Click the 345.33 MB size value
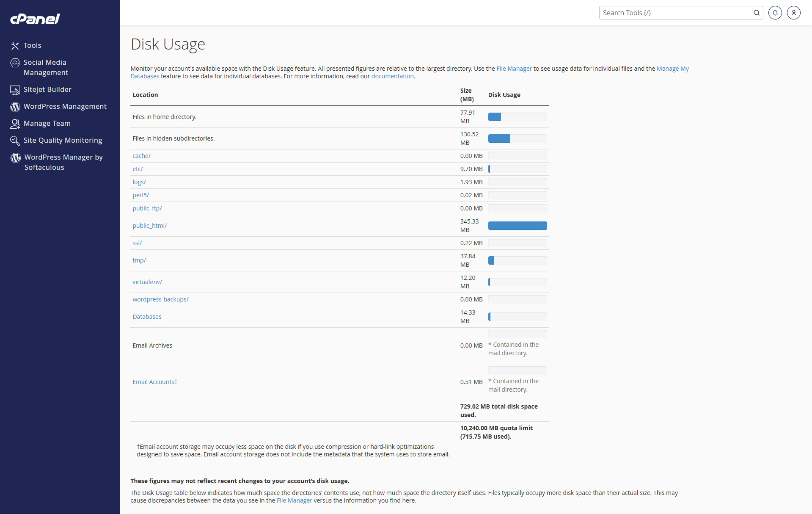Viewport: 812px width, 514px height. (x=470, y=226)
